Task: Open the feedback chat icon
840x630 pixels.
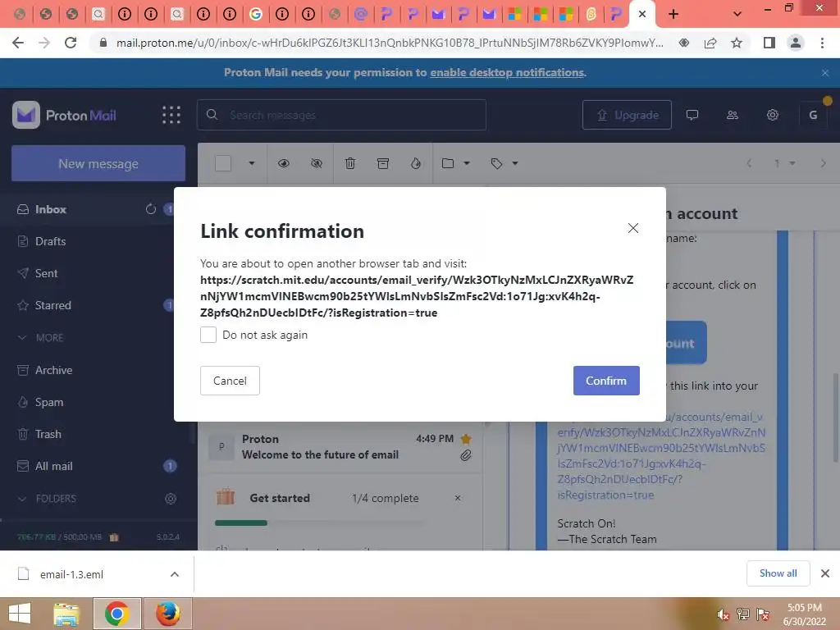Action: click(692, 115)
